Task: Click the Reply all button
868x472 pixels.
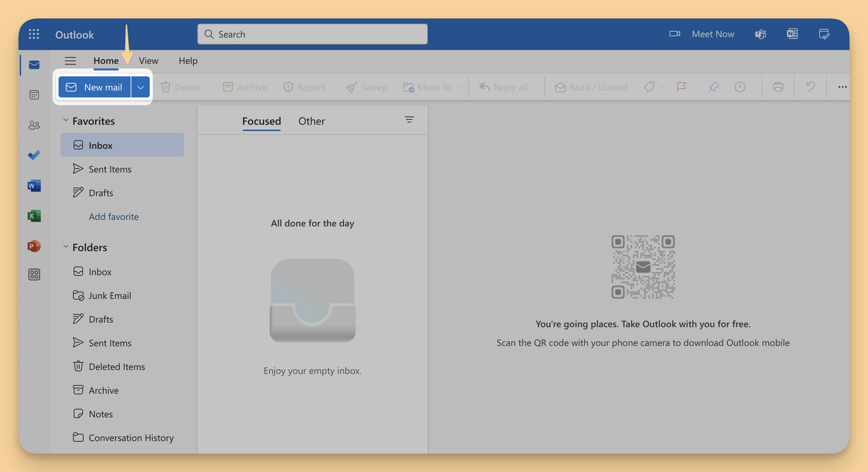Action: [503, 87]
